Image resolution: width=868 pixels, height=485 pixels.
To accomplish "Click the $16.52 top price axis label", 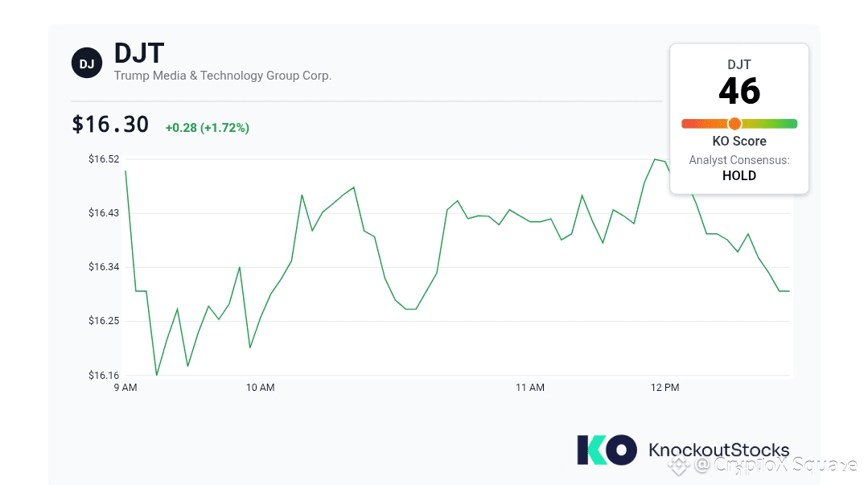I will [104, 159].
